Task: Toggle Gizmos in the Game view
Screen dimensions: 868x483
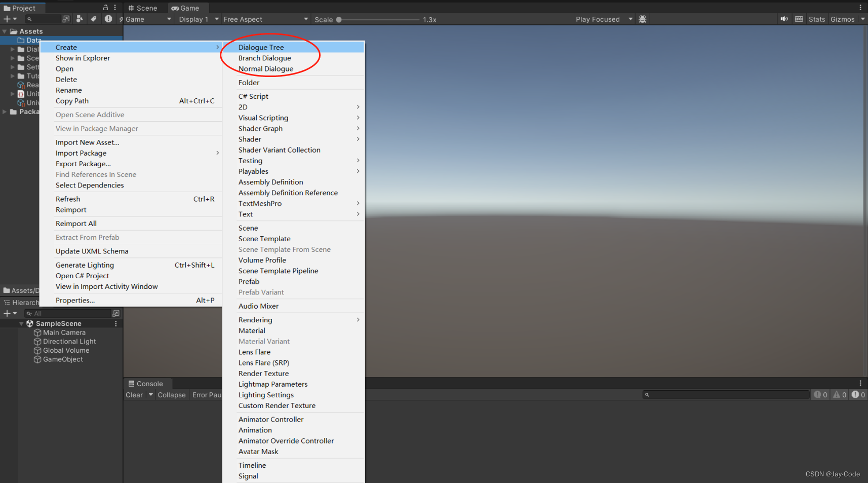Action: (842, 19)
